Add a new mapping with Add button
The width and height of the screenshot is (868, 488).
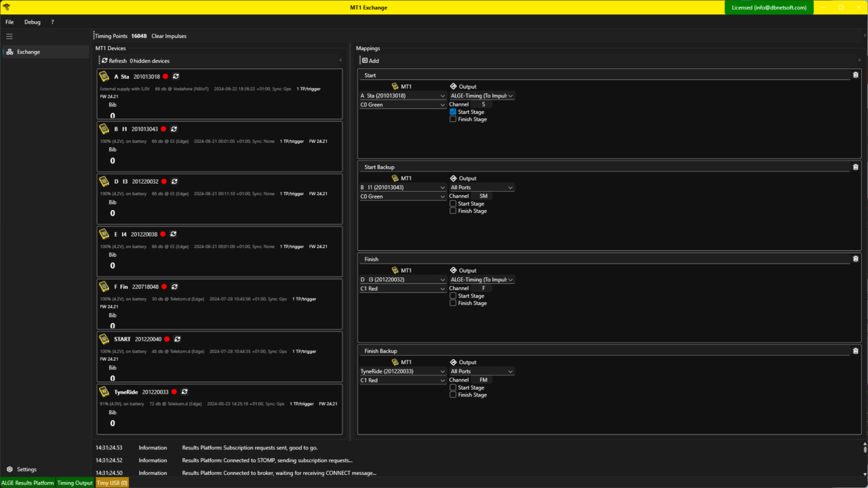click(x=370, y=61)
